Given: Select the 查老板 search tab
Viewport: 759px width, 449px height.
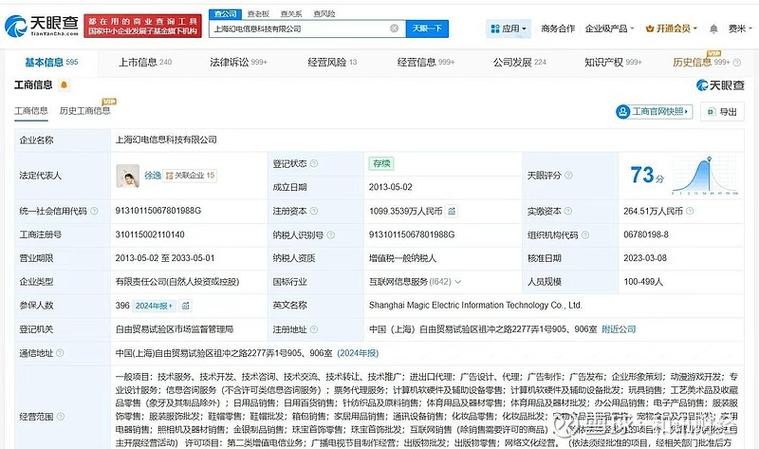Looking at the screenshot, I should pos(258,14).
